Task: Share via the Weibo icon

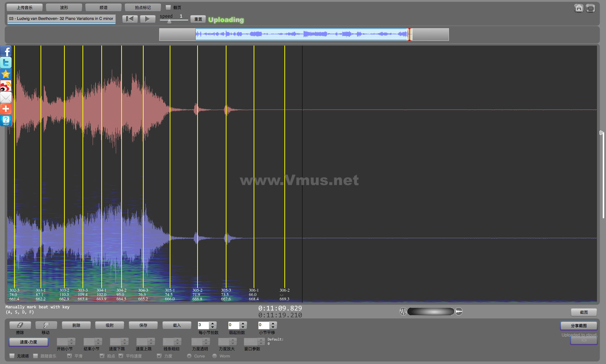Action: coord(6,86)
